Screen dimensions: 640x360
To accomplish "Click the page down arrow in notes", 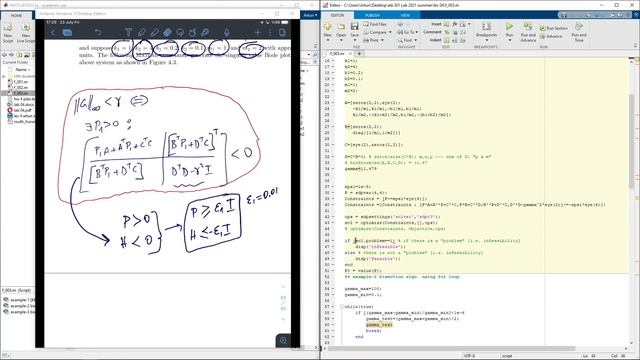I will (283, 319).
